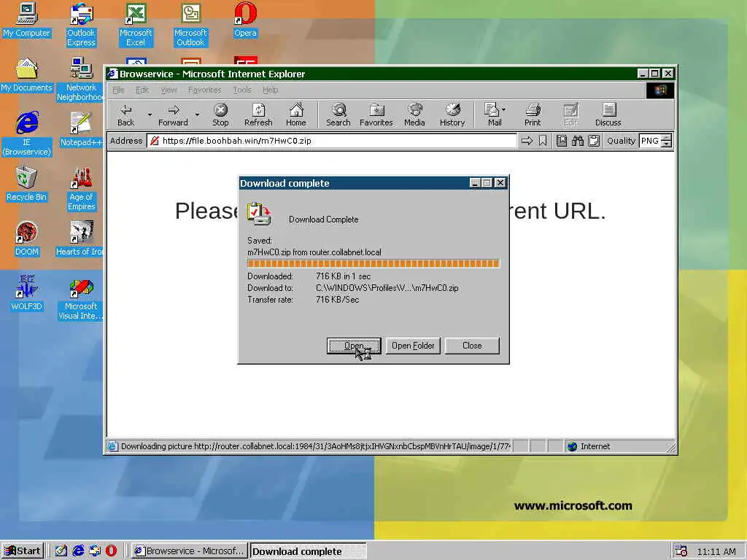Select the IE (Browservice) desktop icon

[x=27, y=134]
